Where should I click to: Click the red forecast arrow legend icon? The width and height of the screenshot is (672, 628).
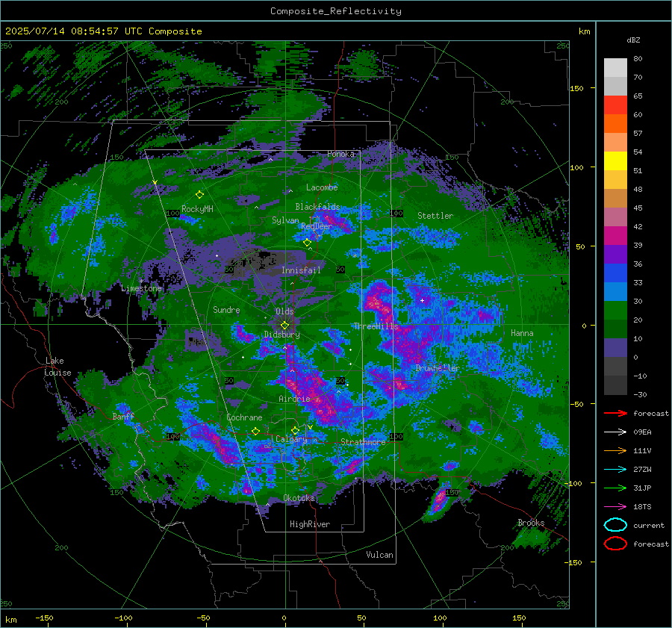click(615, 413)
